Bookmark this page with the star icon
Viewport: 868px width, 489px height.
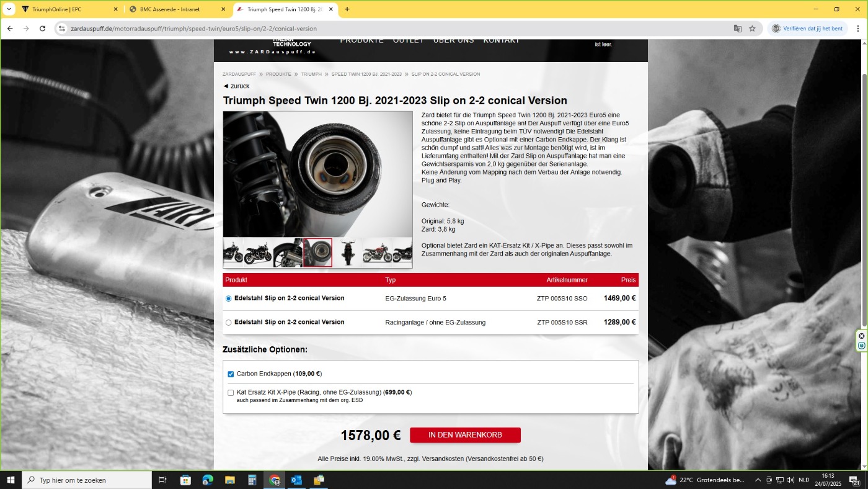pyautogui.click(x=752, y=29)
